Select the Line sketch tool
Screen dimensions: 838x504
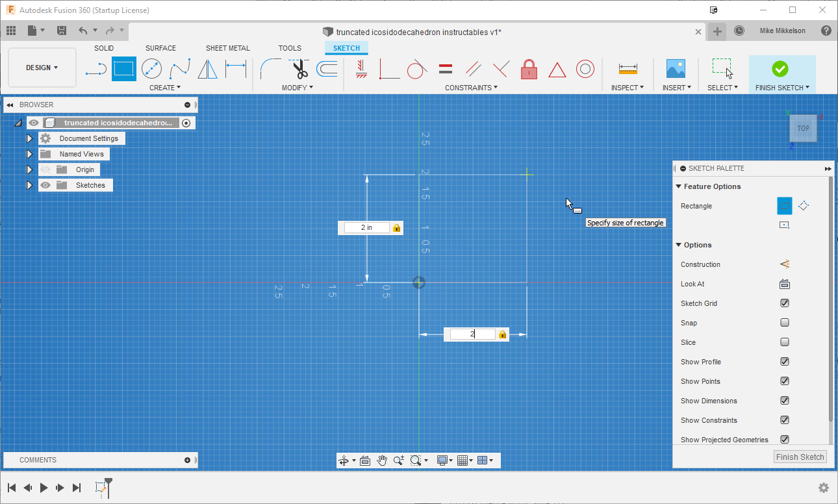tap(96, 68)
